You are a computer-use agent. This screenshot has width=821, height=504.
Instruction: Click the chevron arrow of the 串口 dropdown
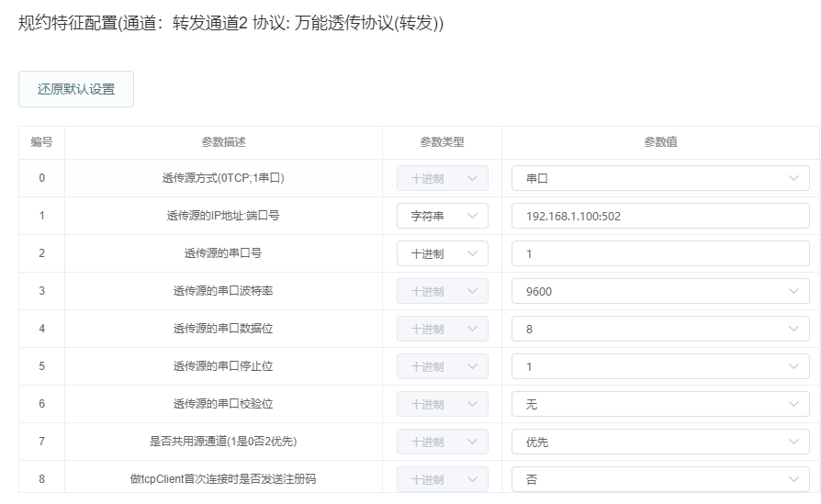793,178
